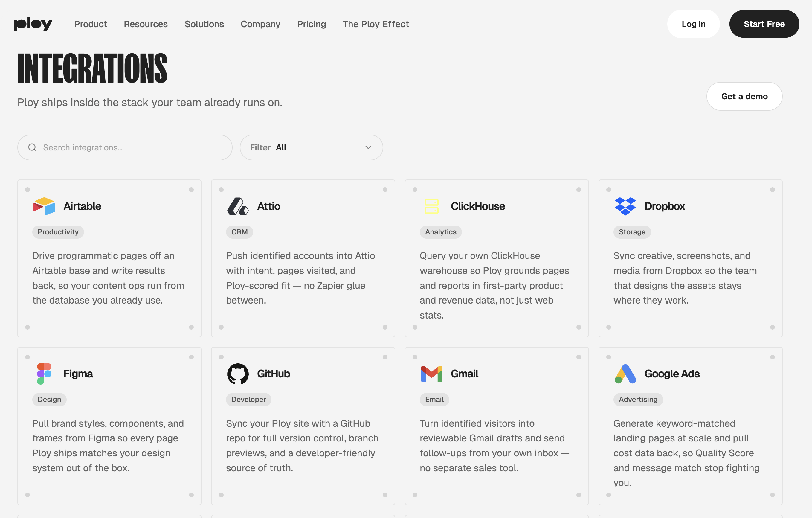Click Google Ads description 'Generate keyword-matched' text
Screen dimensions: 812x518
[686, 453]
